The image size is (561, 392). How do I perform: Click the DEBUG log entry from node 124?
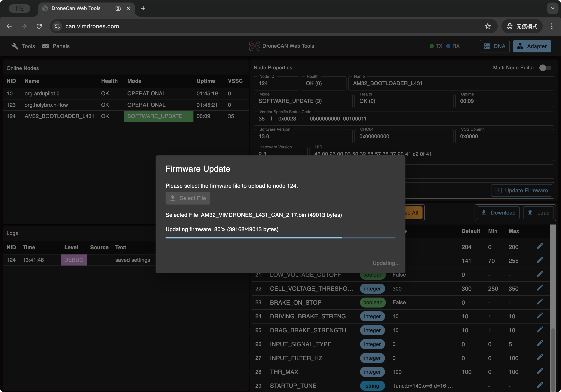[74, 260]
